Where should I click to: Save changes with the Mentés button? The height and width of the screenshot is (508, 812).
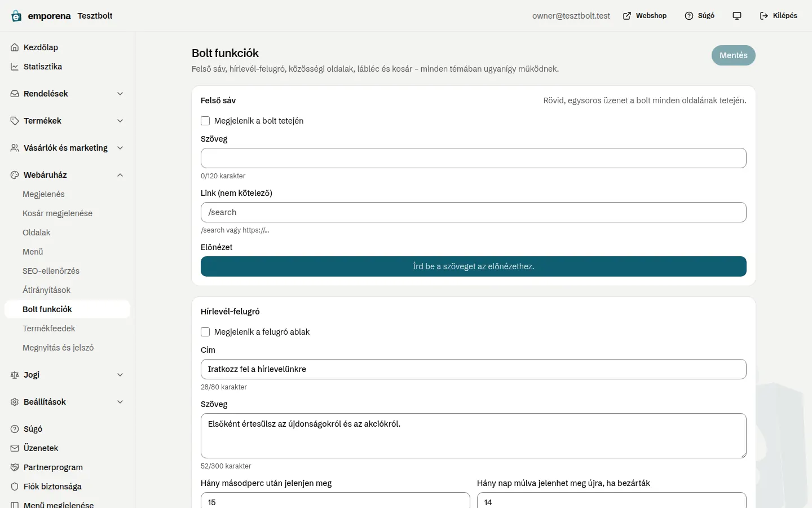coord(733,55)
